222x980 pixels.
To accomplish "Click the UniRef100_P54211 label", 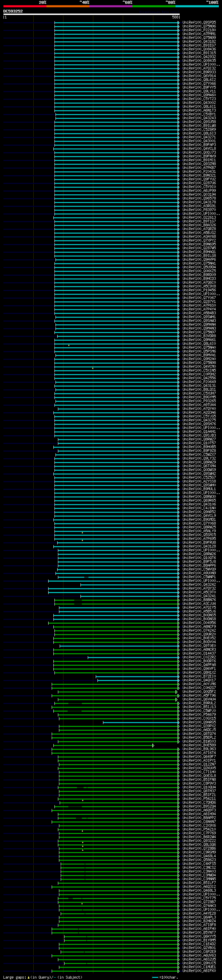I will tap(199, 799).
